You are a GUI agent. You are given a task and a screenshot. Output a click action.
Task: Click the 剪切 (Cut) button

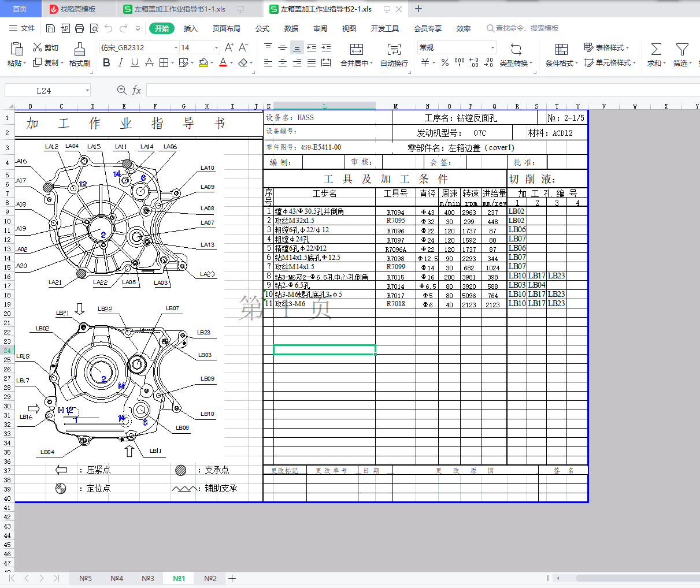pos(46,47)
